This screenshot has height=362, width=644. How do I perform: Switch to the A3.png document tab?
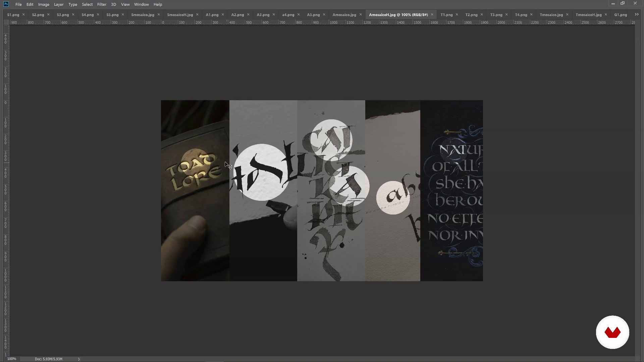[263, 15]
